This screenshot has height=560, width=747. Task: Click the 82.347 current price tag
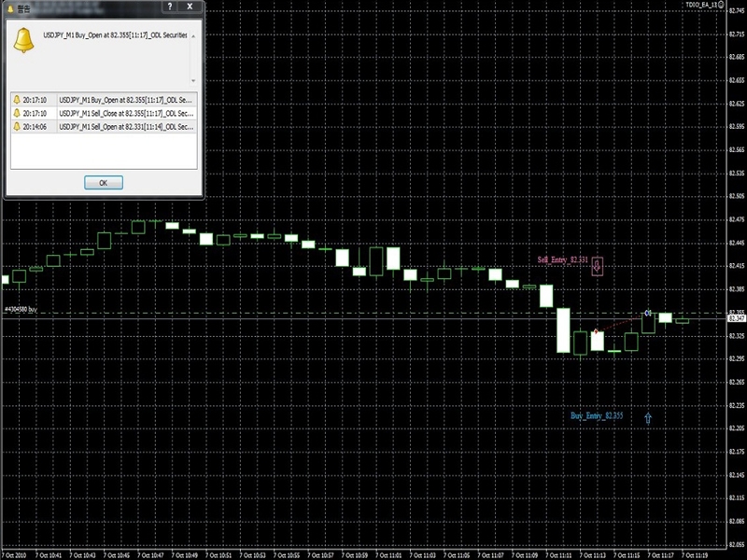click(737, 318)
